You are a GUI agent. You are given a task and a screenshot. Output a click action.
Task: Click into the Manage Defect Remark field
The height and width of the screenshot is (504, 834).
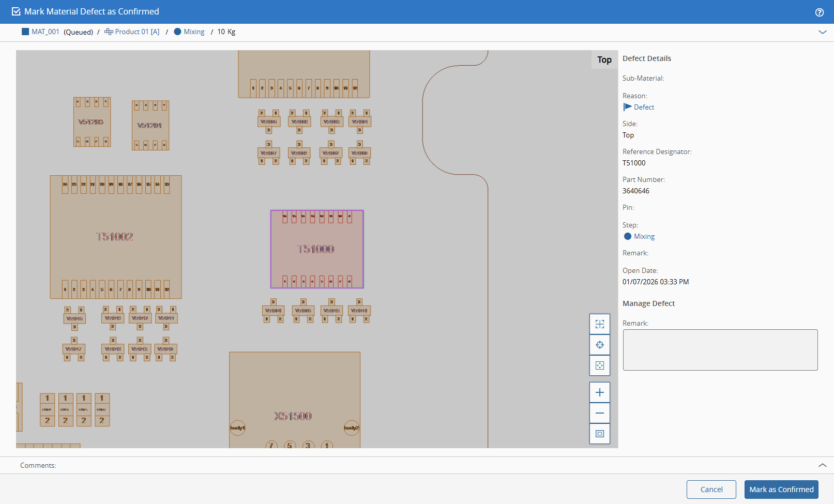720,350
